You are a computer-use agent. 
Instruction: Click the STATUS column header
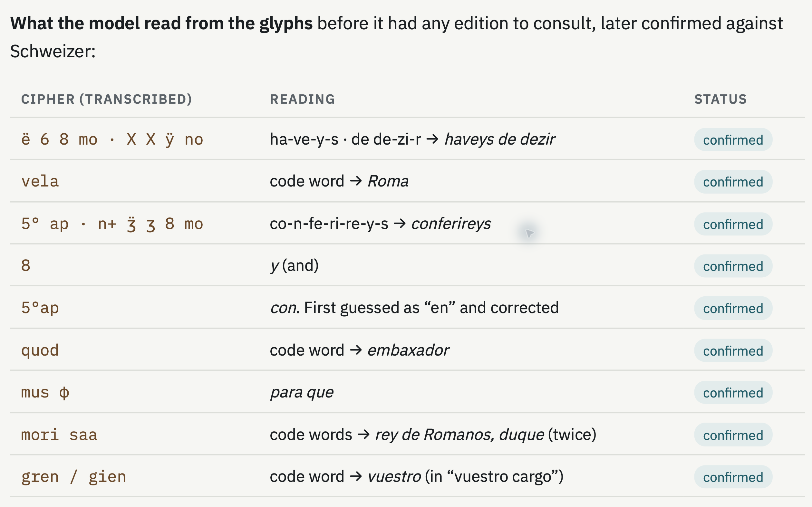pos(720,99)
